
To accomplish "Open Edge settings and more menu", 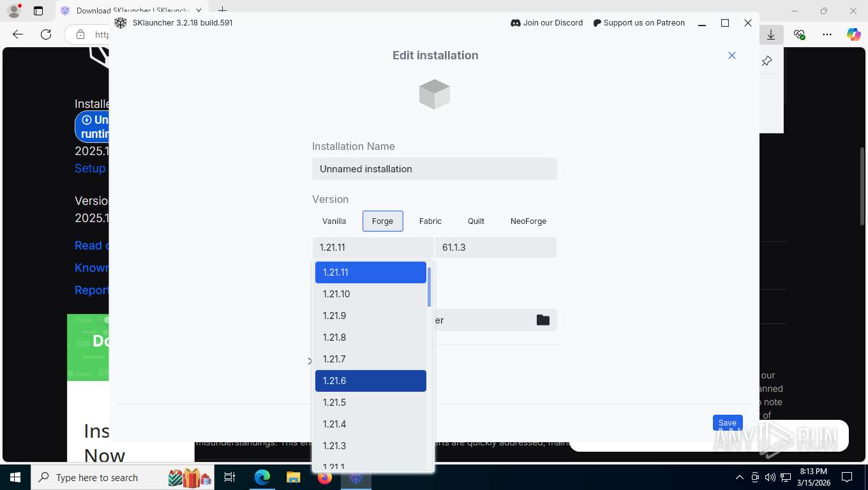I will coord(827,34).
